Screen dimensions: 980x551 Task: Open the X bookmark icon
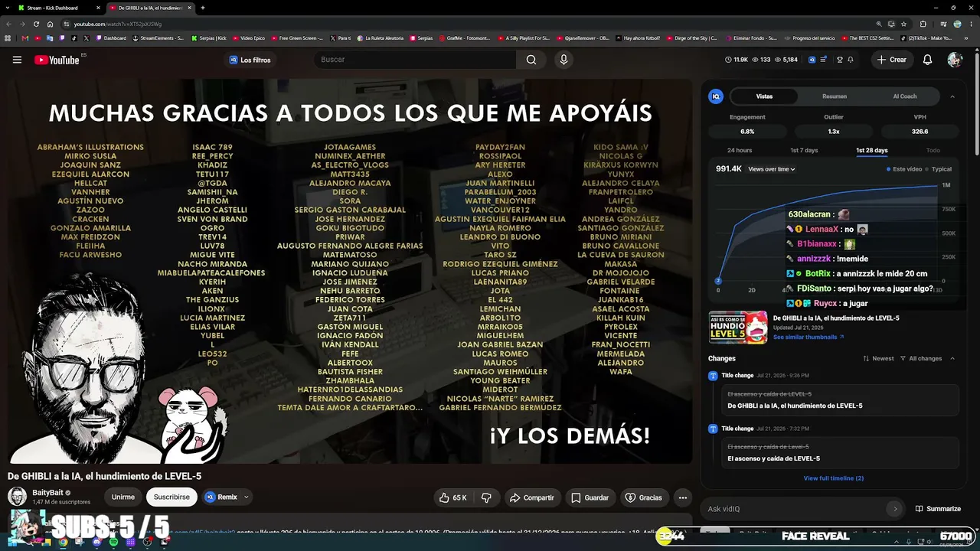coord(87,38)
